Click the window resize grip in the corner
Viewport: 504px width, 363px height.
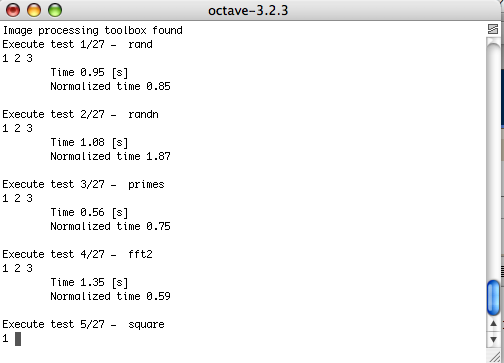pyautogui.click(x=495, y=356)
